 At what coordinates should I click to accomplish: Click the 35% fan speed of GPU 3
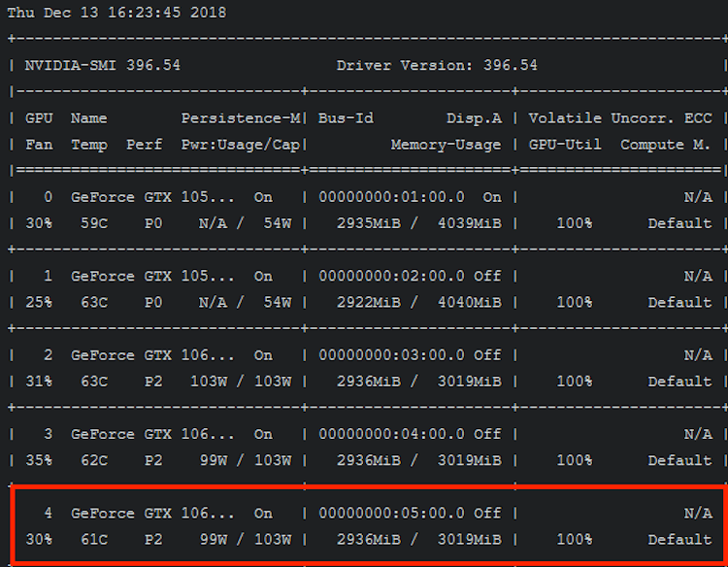(39, 460)
